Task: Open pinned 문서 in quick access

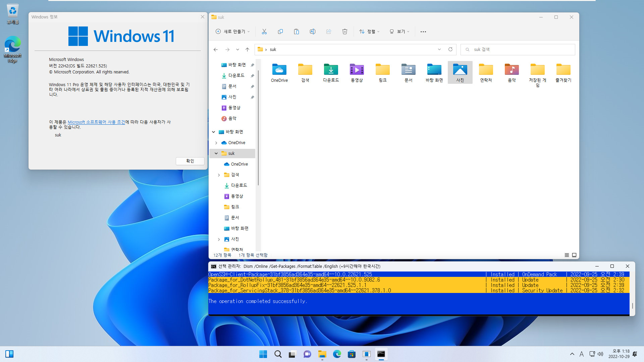Action: tap(229, 86)
